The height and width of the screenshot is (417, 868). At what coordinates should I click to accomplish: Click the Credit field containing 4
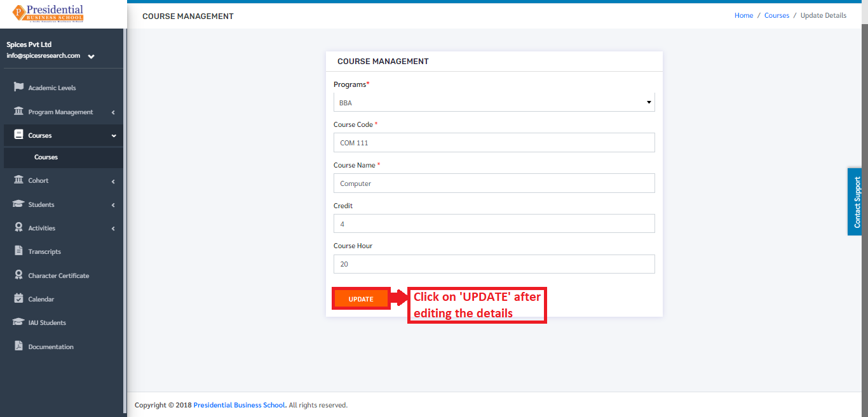494,223
